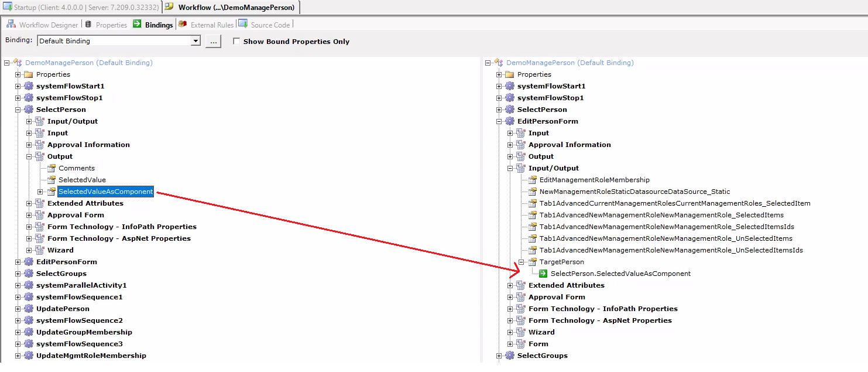Activate the Startup document tab
The height and width of the screenshot is (372, 868).
pos(80,7)
